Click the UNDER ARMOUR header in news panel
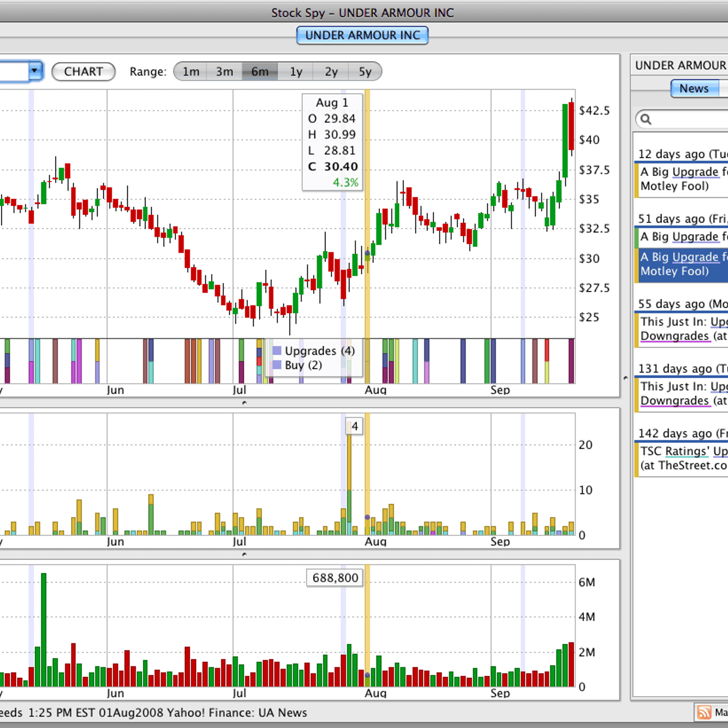The image size is (728, 728). (x=681, y=66)
